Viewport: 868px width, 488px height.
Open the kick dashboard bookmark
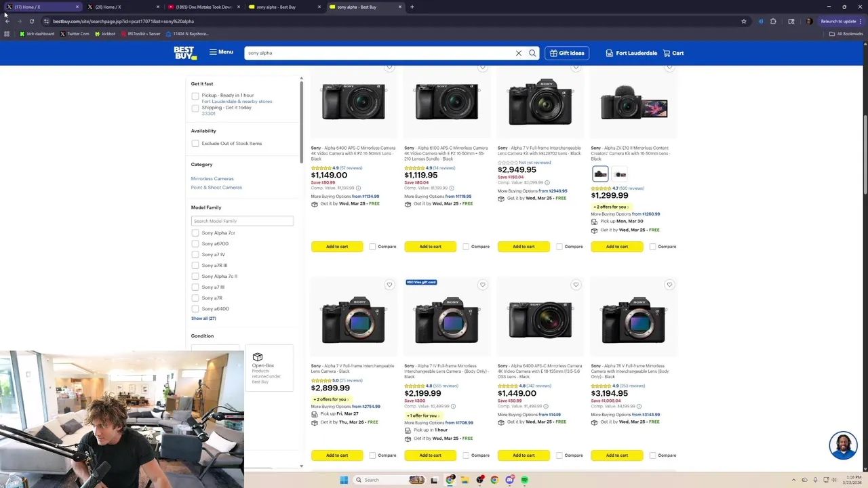coord(37,34)
